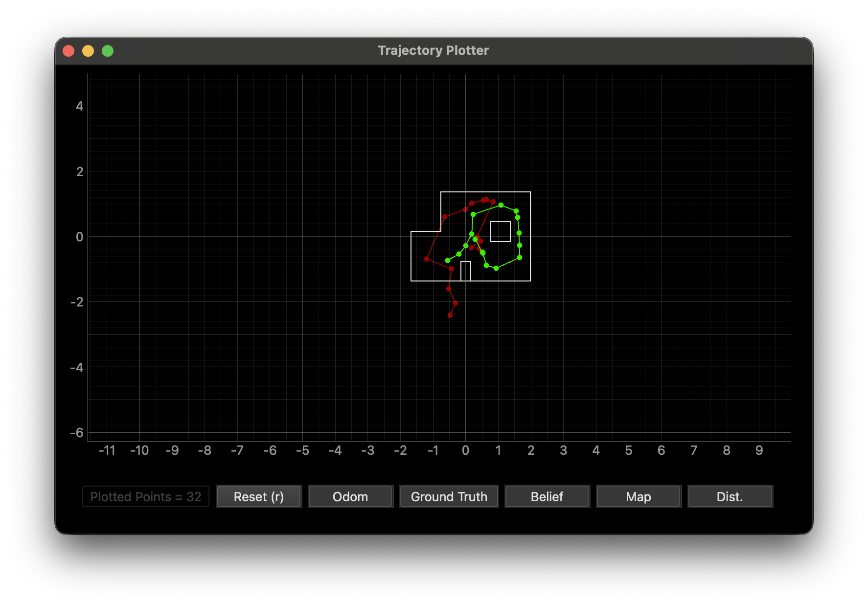Click the x-axis label 0

[x=465, y=450]
